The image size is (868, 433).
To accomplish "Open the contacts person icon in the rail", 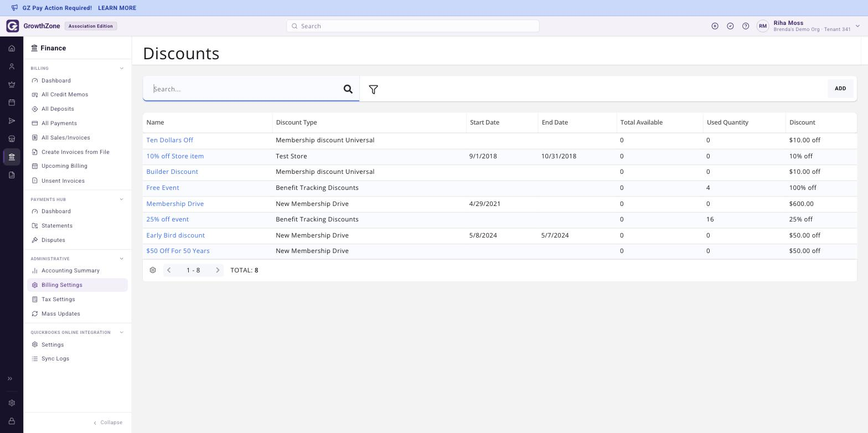I will tap(12, 66).
